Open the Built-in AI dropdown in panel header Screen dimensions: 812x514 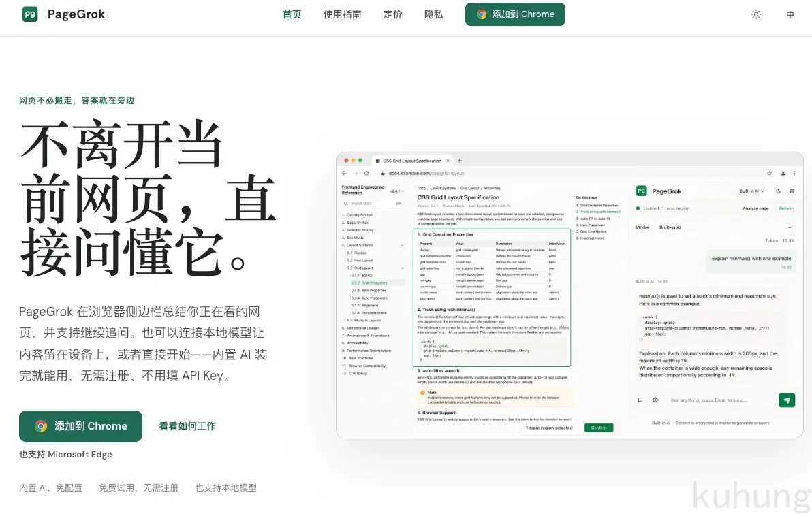pos(751,191)
